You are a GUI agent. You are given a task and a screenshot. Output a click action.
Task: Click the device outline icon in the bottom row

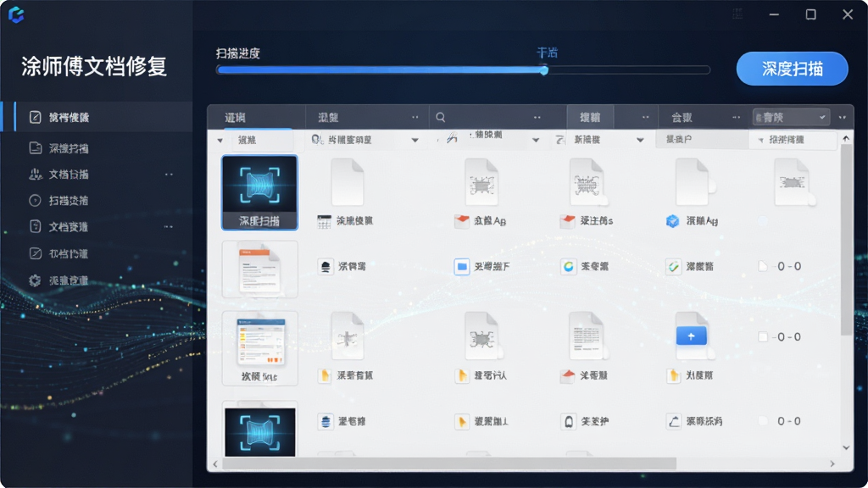click(569, 422)
